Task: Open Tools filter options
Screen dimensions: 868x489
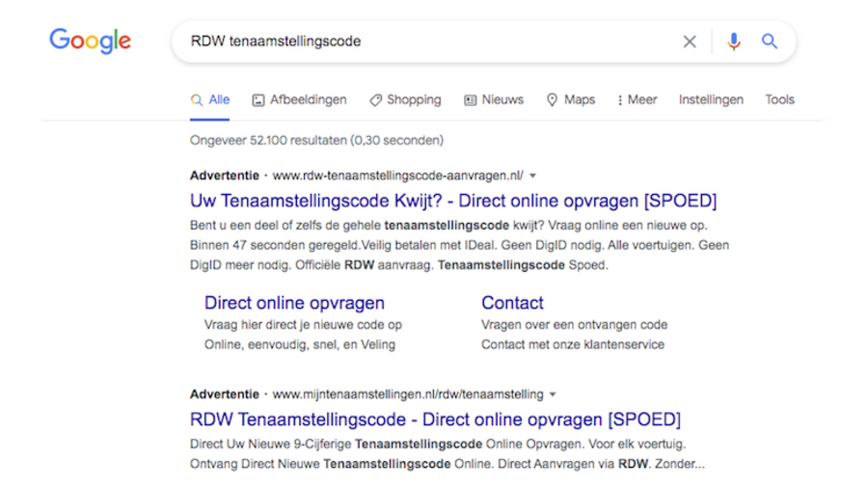Action: (779, 100)
